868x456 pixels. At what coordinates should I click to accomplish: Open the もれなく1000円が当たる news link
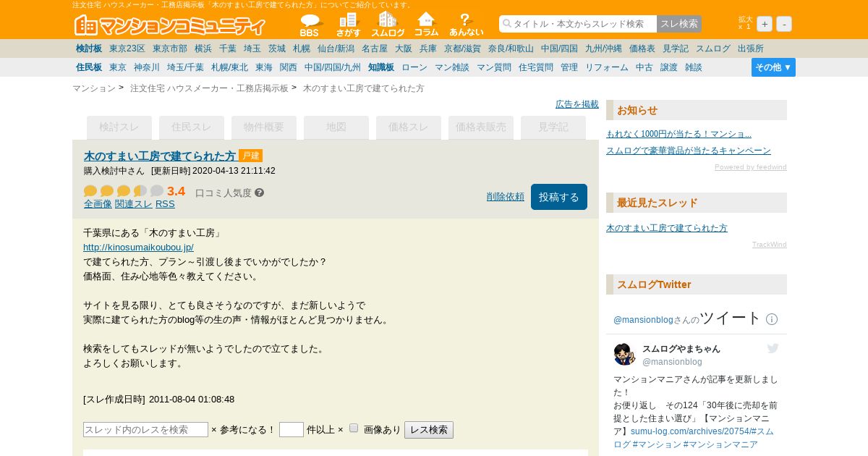(x=678, y=134)
